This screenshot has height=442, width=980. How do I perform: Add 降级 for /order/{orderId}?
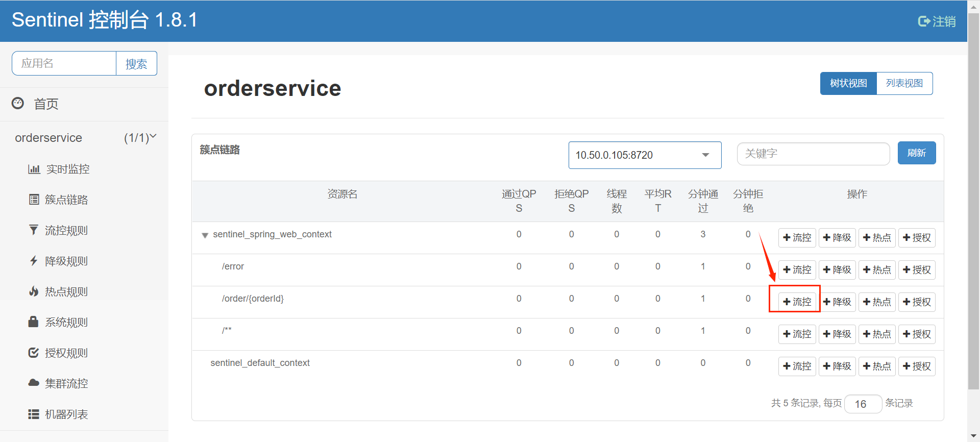coord(837,302)
